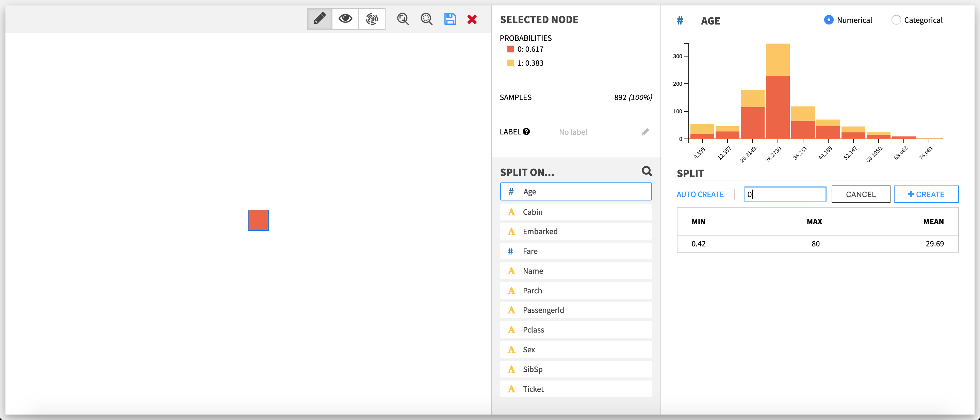Select the Embarked feature in list
This screenshot has width=980, height=420.
tap(575, 231)
